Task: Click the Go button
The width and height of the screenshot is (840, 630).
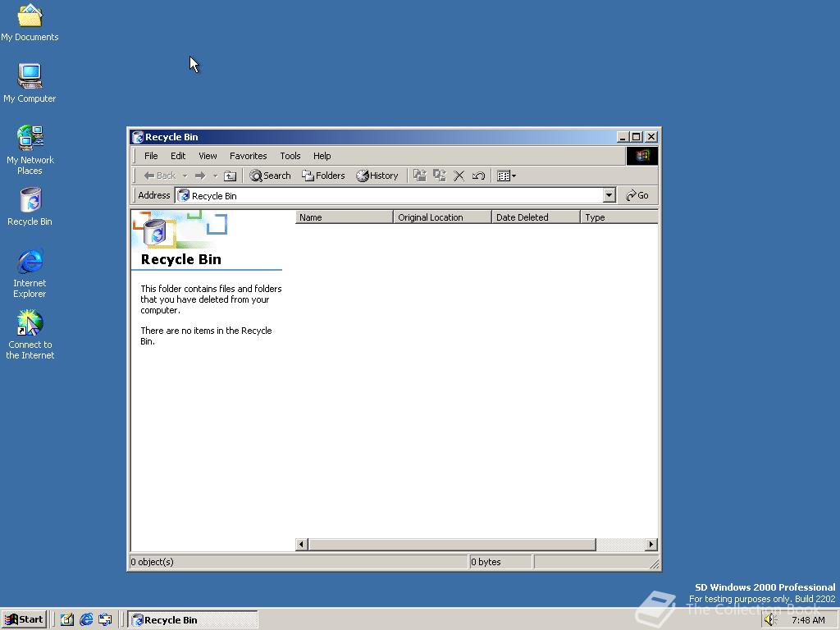Action: click(x=637, y=195)
